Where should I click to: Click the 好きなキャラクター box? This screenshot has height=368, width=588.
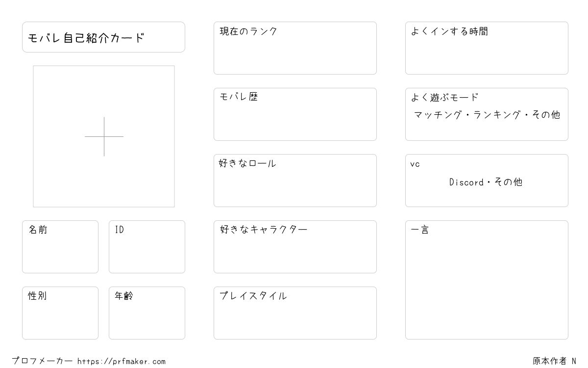click(x=295, y=247)
